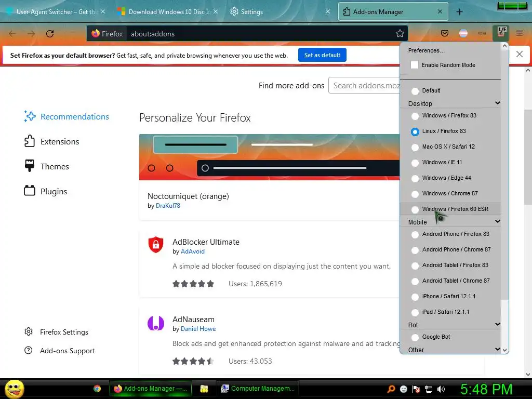Open Themes in add-ons sidebar
Viewport: 532px width, 399px height.
[55, 167]
